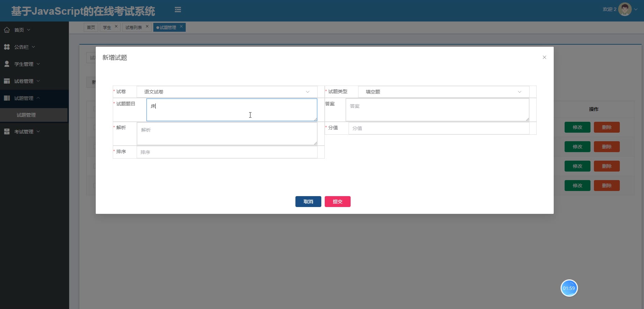Screen dimensions: 644x309
Task: Click into the 分值 input field
Action: tap(439, 128)
